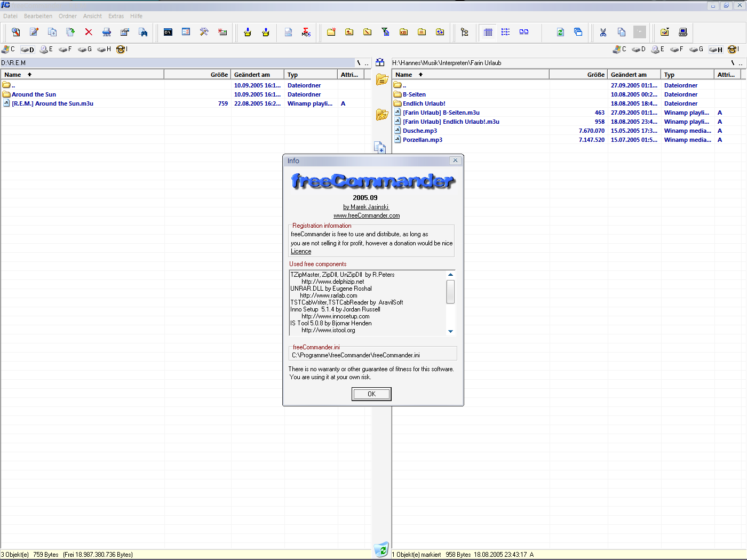Open the Ansicht menu
The width and height of the screenshot is (747, 560).
click(x=92, y=16)
